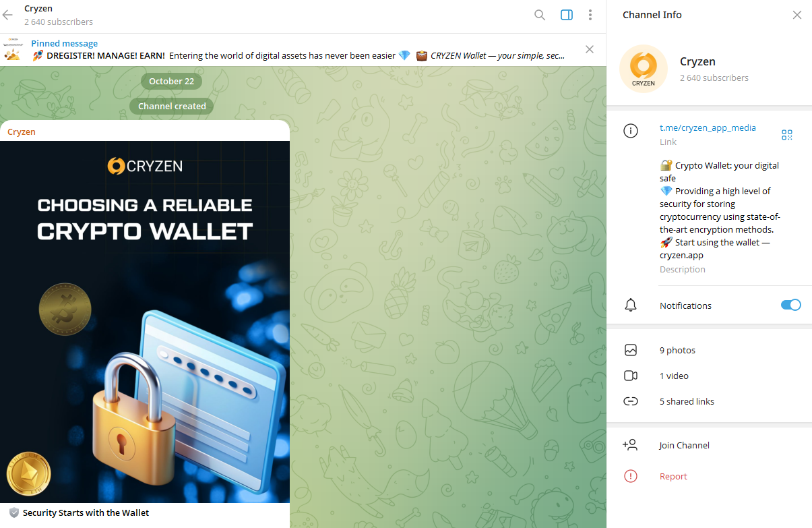
Task: Open the pinned message text
Action: (x=296, y=55)
